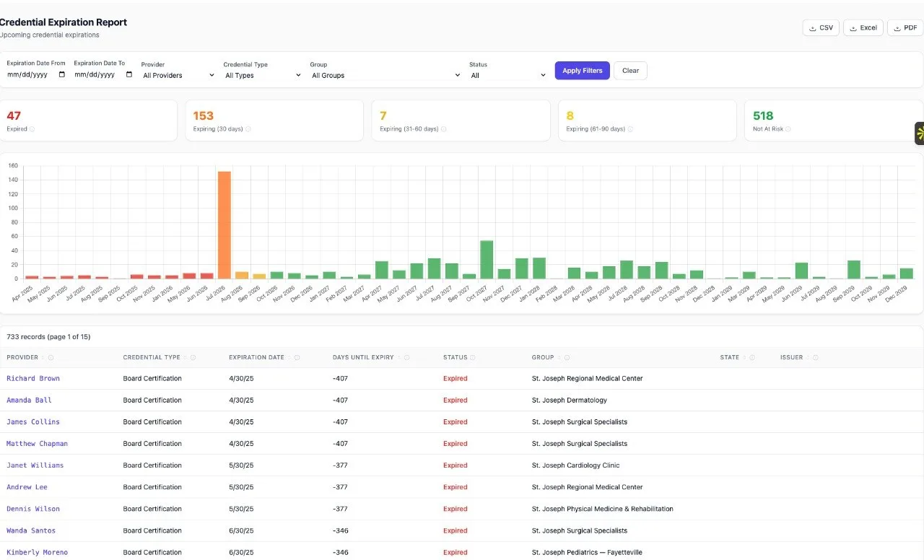Sort table by Expiration Date header
The image size is (924, 560).
pos(256,357)
